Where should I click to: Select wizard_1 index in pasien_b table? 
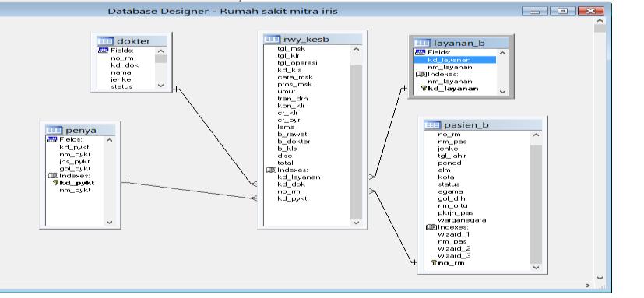[x=454, y=234]
